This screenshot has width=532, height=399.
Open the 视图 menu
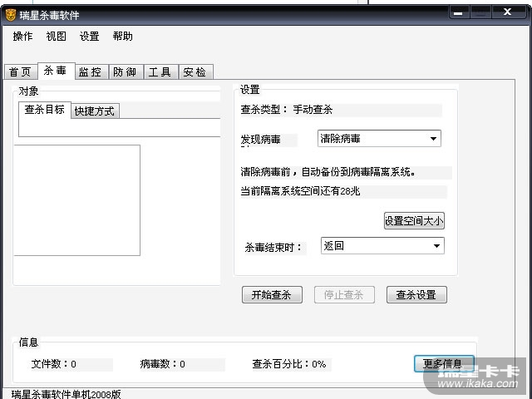[x=57, y=36]
